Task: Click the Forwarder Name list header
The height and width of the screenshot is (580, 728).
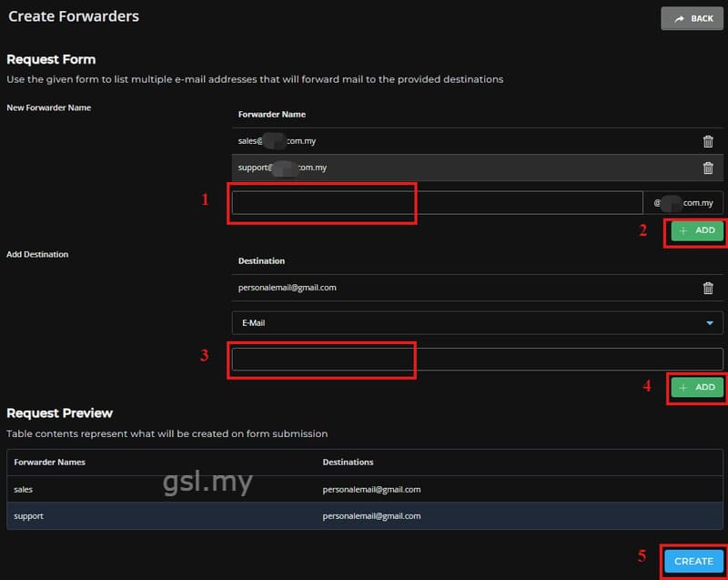Action: (x=271, y=114)
